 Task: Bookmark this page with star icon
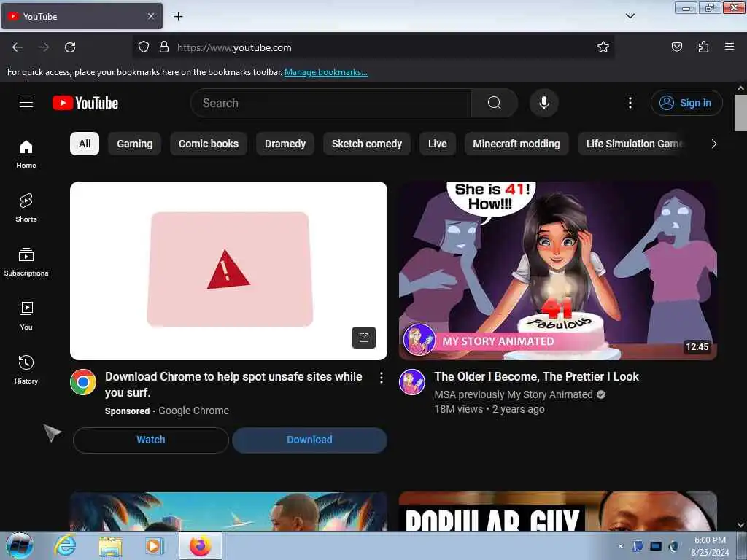pos(603,47)
